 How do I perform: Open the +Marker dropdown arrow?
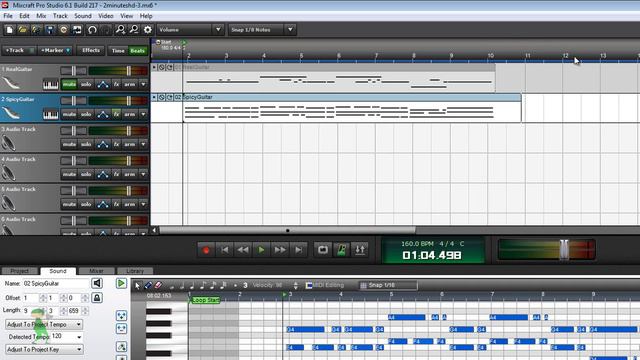68,51
